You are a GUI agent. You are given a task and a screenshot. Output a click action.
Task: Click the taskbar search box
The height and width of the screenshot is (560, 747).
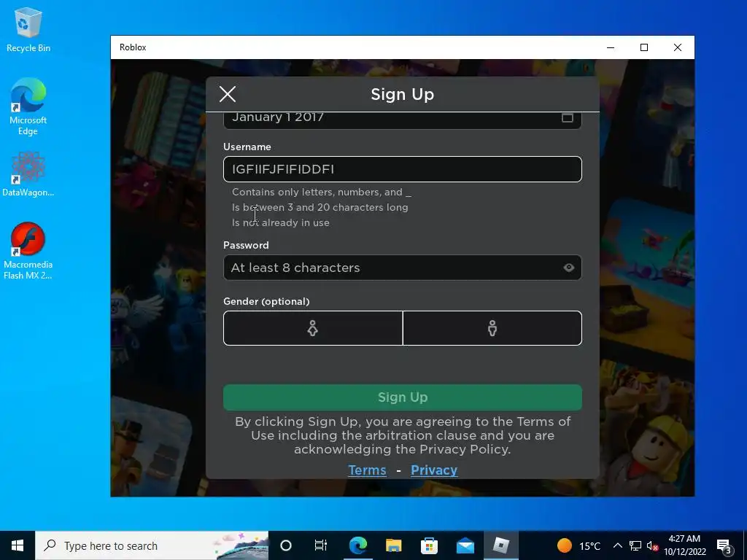152,545
